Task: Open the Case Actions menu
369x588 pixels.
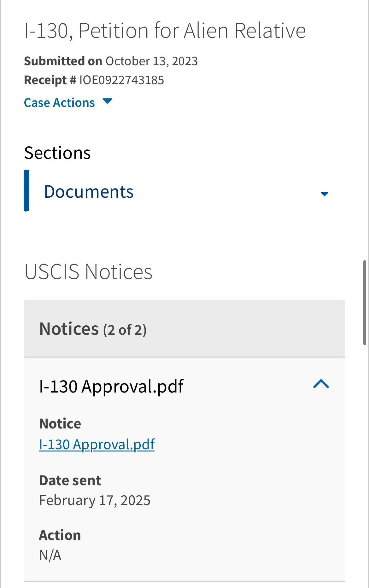Action: [59, 103]
